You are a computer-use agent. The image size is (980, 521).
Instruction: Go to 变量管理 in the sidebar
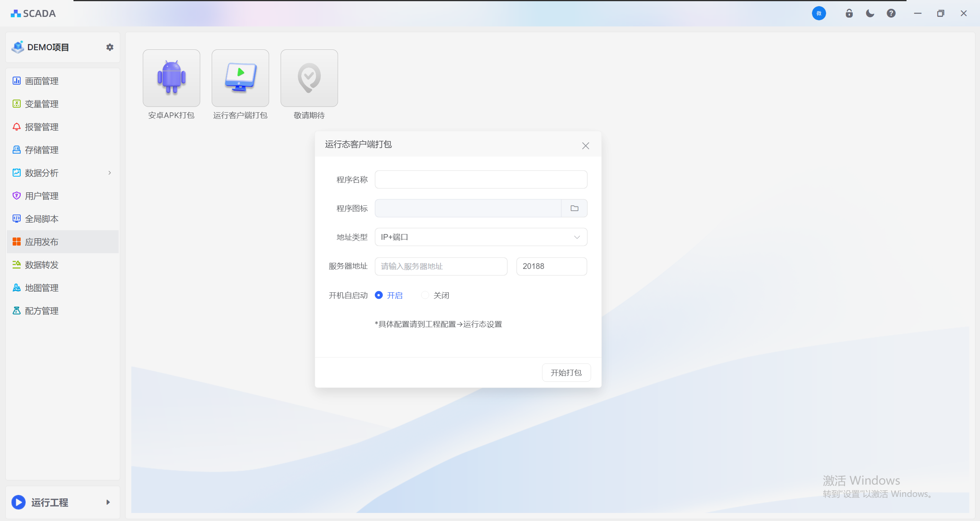tap(42, 104)
